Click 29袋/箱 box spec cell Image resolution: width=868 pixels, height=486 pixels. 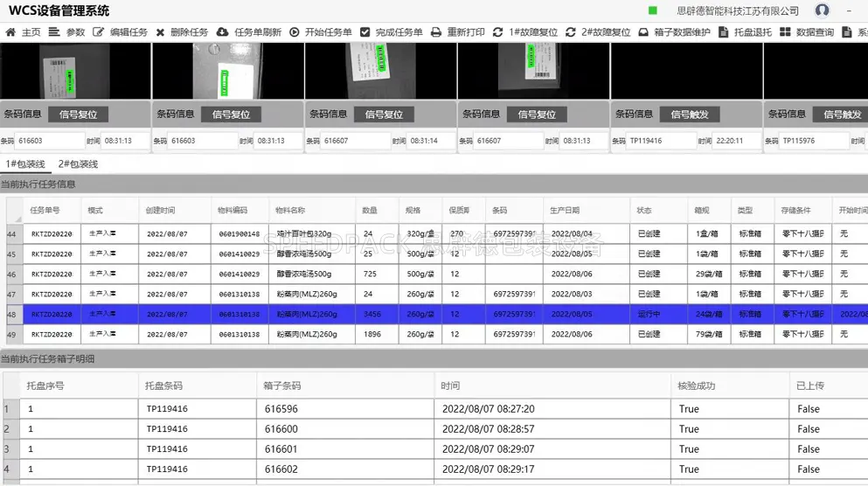tap(709, 274)
